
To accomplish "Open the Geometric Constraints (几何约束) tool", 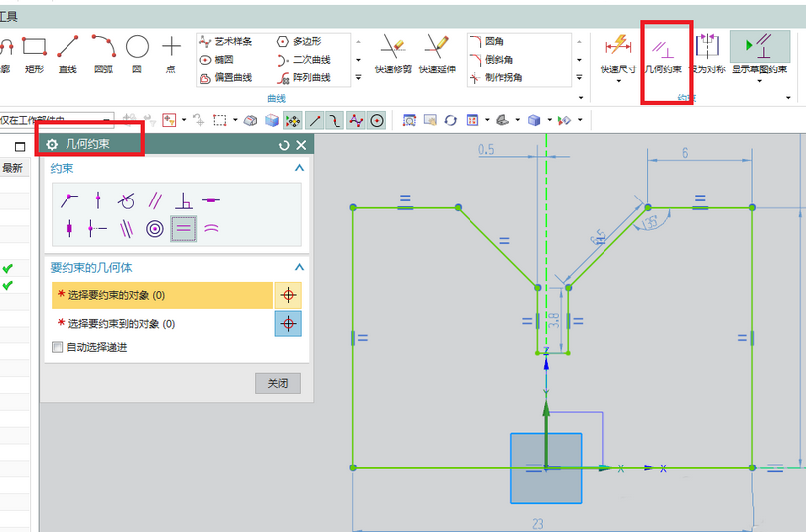I will (x=662, y=54).
